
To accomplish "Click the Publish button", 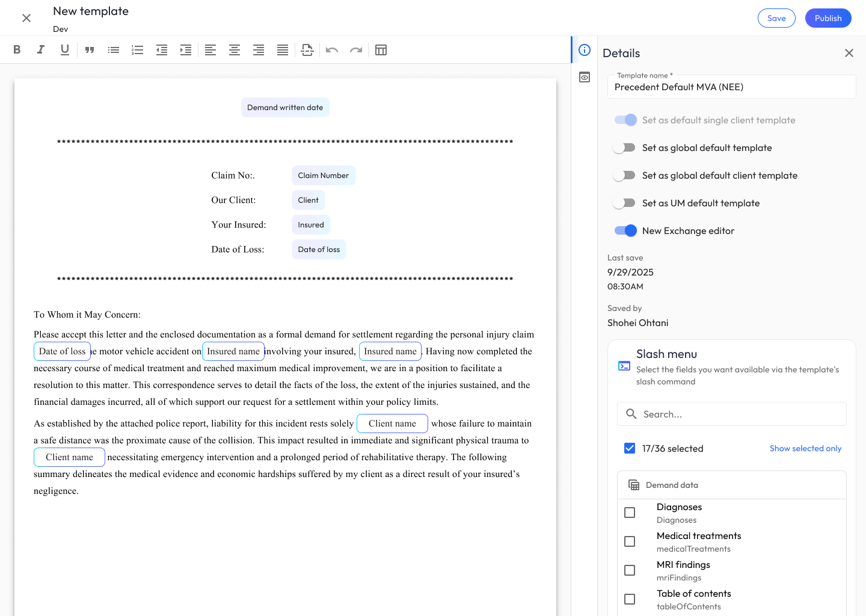I will click(828, 18).
